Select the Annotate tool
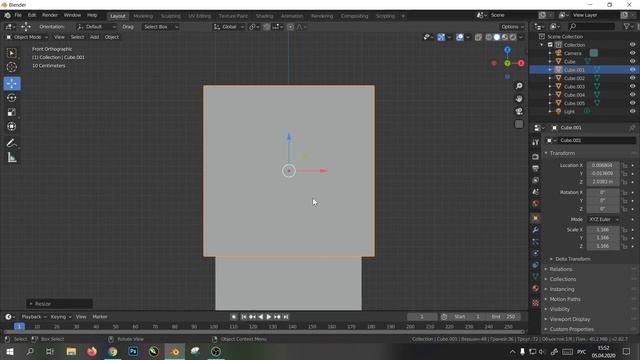Image resolution: width=640 pixels, height=360 pixels. pyautogui.click(x=12, y=143)
